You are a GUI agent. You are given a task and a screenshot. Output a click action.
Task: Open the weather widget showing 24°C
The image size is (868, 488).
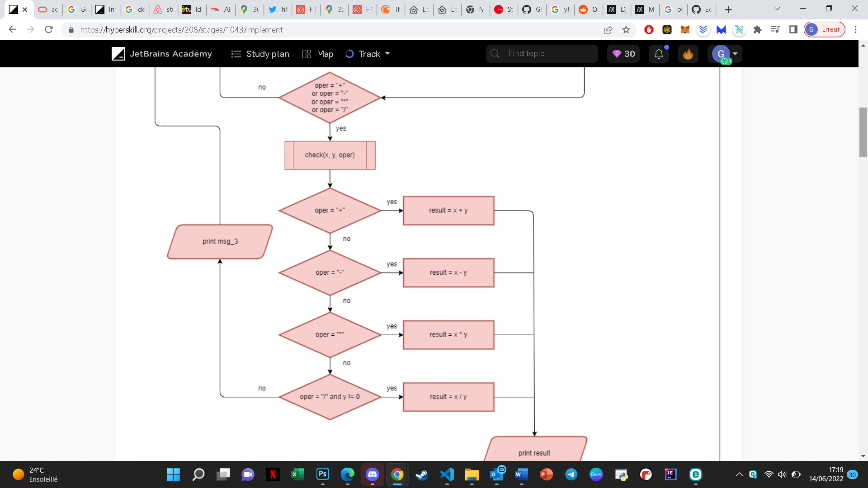click(36, 474)
